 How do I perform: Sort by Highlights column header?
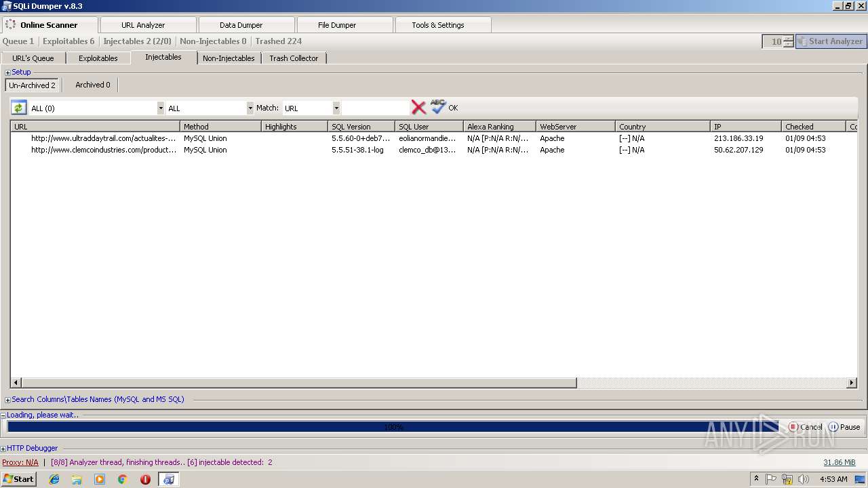[x=294, y=127]
